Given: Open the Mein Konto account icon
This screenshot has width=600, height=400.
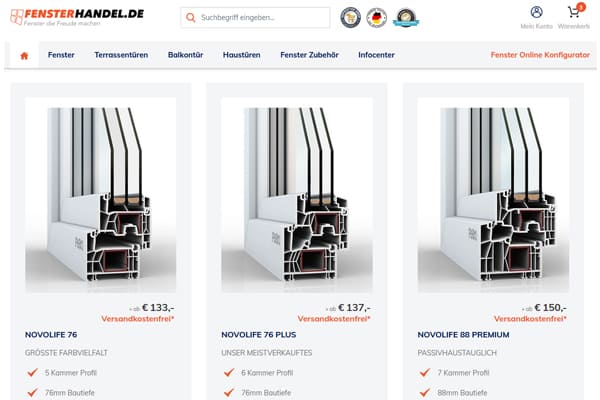Looking at the screenshot, I should click(x=536, y=12).
